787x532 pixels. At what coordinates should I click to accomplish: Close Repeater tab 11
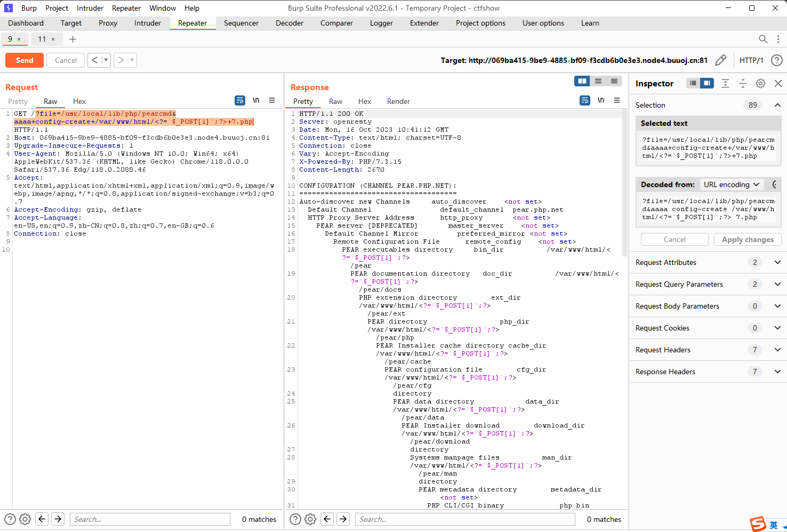(53, 39)
